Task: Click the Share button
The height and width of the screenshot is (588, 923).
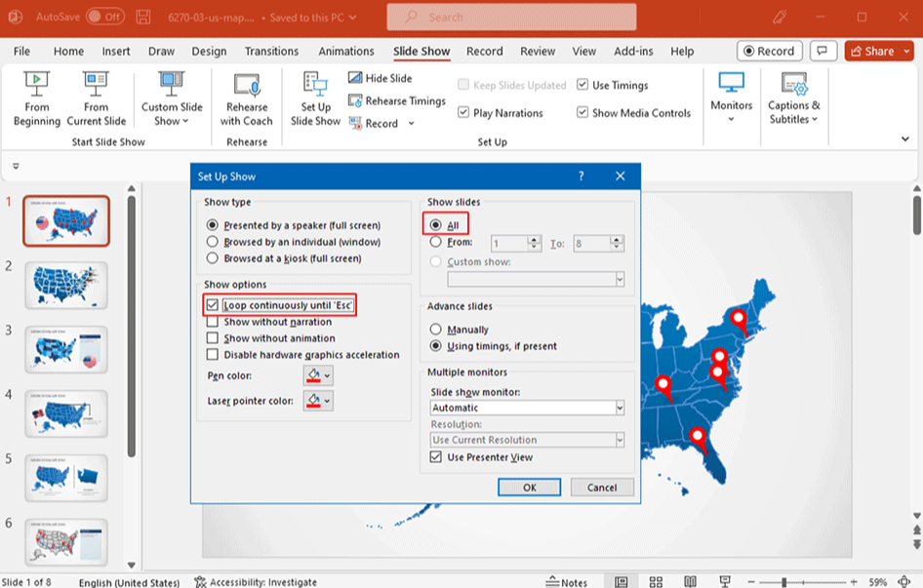Action: [x=872, y=52]
